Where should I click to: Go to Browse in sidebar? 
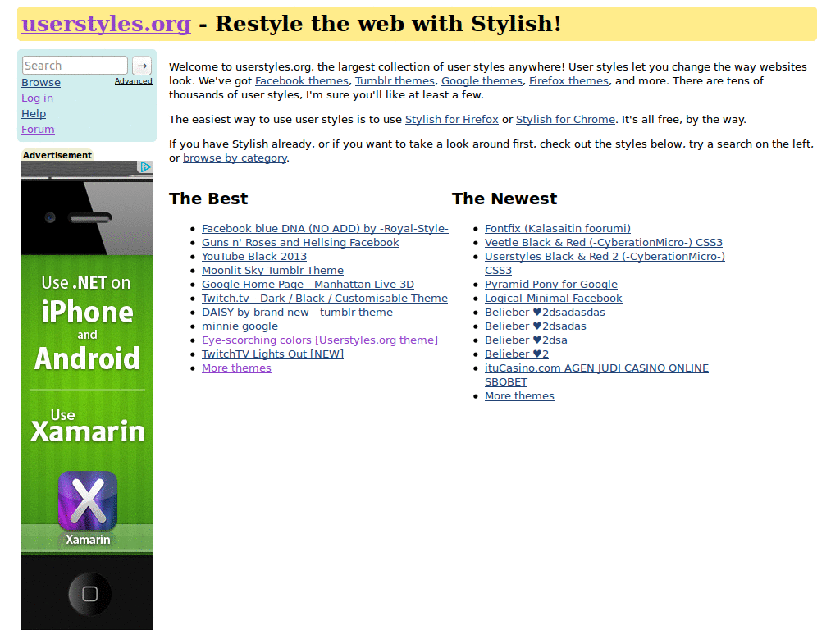coord(41,83)
